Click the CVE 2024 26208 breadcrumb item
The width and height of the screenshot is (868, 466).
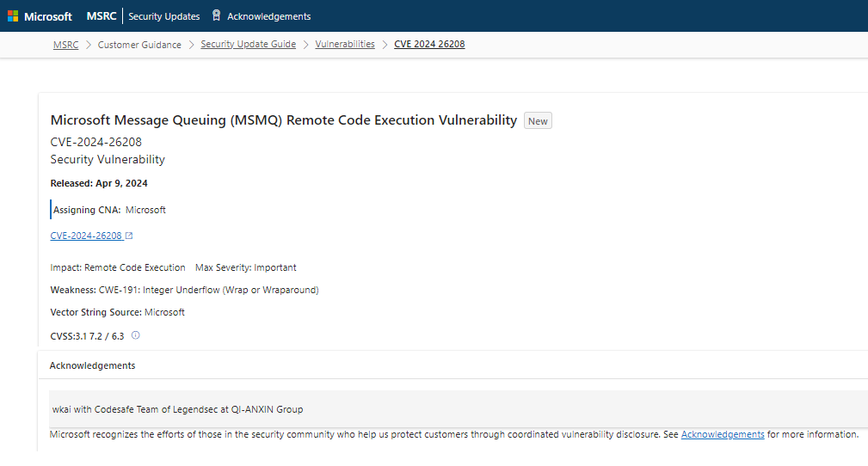429,44
